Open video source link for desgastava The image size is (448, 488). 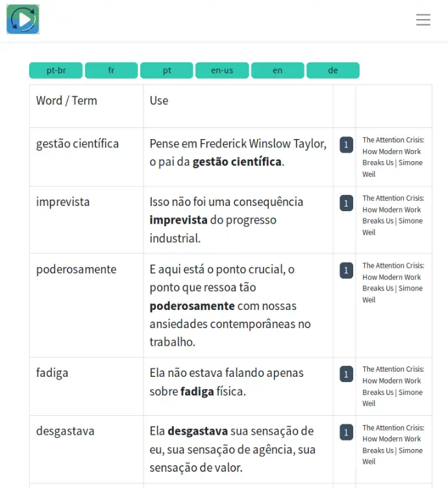tap(393, 444)
